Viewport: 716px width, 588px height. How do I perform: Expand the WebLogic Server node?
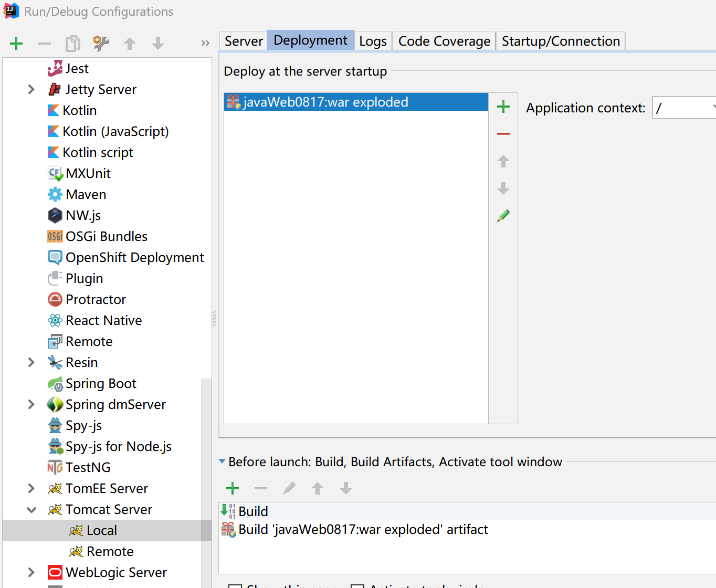31,572
